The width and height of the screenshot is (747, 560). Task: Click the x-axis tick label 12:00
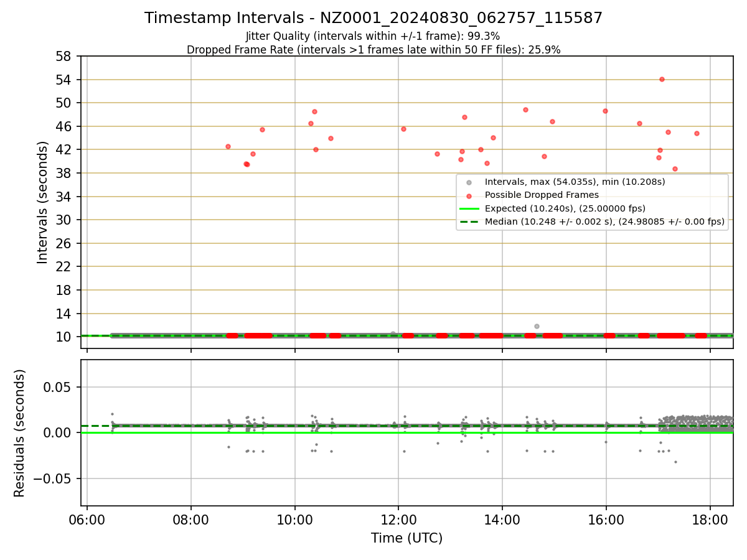click(x=398, y=518)
